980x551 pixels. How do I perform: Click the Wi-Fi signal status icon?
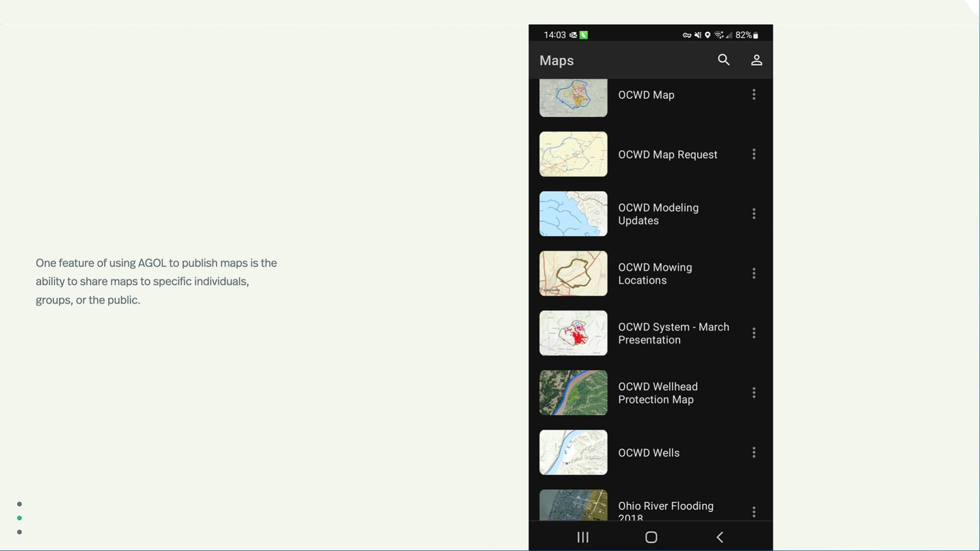[719, 35]
